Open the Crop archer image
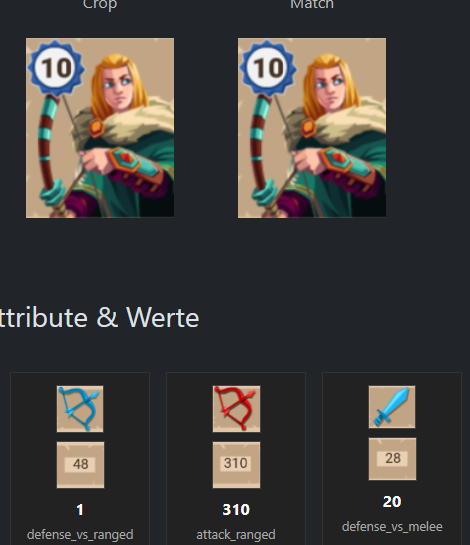Screen dimensions: 470x545 pos(100,128)
